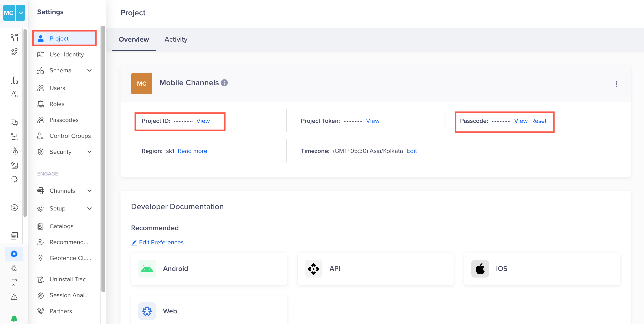Image resolution: width=644 pixels, height=324 pixels.
Task: Expand the Security settings section
Action: 90,152
